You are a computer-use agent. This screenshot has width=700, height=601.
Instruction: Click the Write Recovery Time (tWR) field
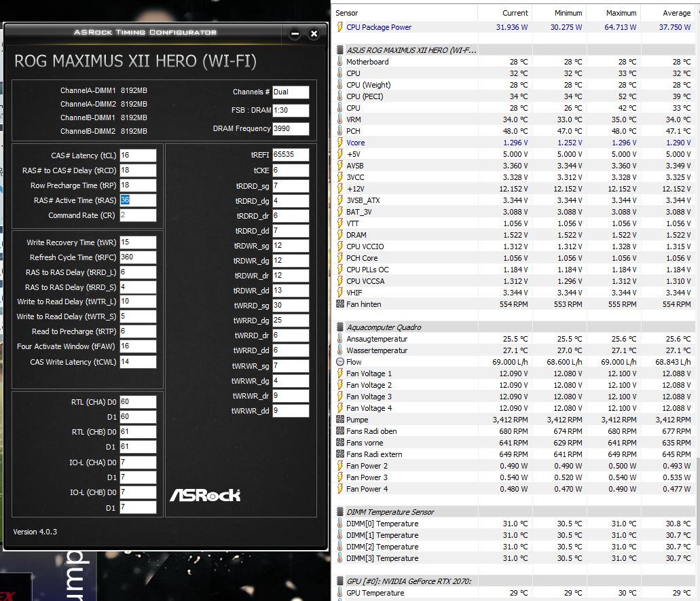coord(138,242)
